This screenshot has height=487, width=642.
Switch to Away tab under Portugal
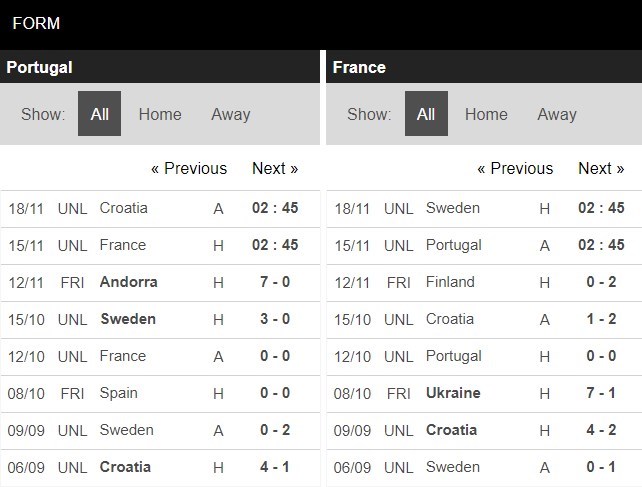click(230, 114)
